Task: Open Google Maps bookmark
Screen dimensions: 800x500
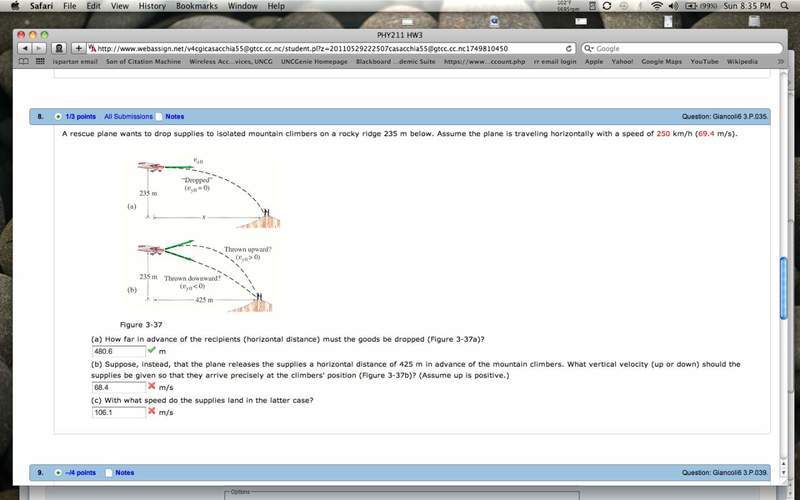Action: click(661, 62)
